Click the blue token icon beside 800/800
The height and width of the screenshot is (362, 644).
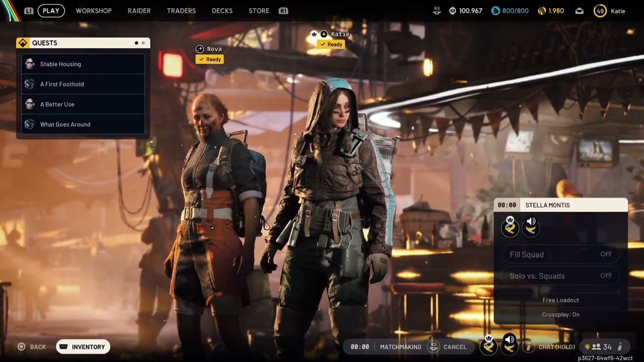496,11
